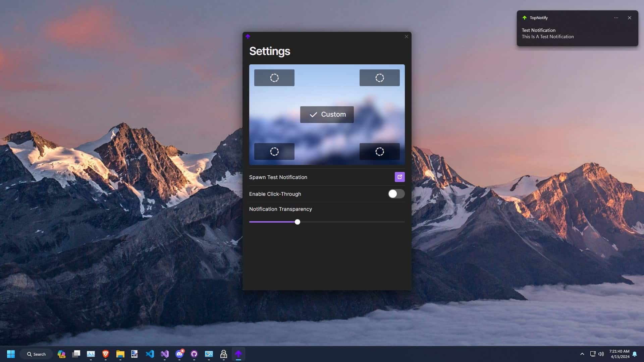Screen dimensions: 644x362
Task: Click the Spawn Test Notification icon
Action: (x=399, y=177)
